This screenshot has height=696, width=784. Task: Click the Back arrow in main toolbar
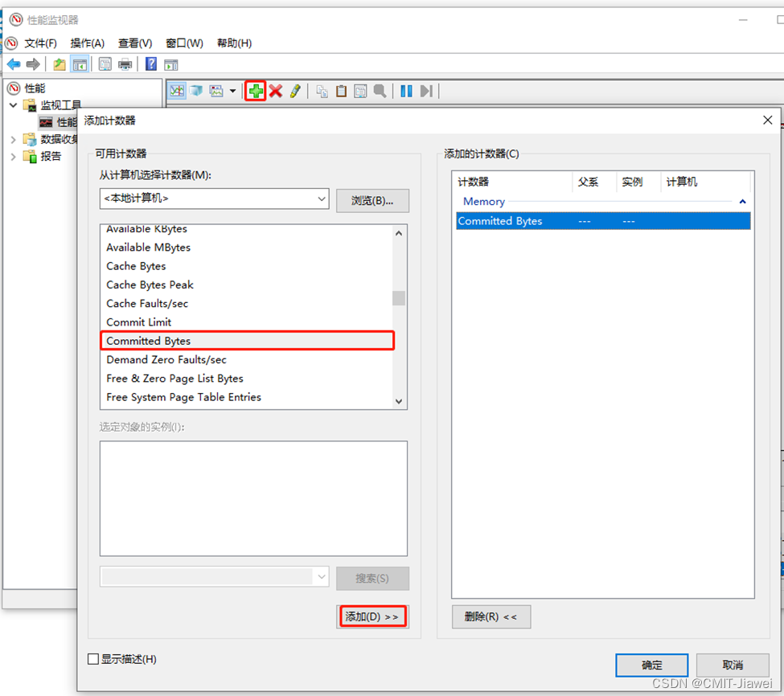(x=14, y=64)
